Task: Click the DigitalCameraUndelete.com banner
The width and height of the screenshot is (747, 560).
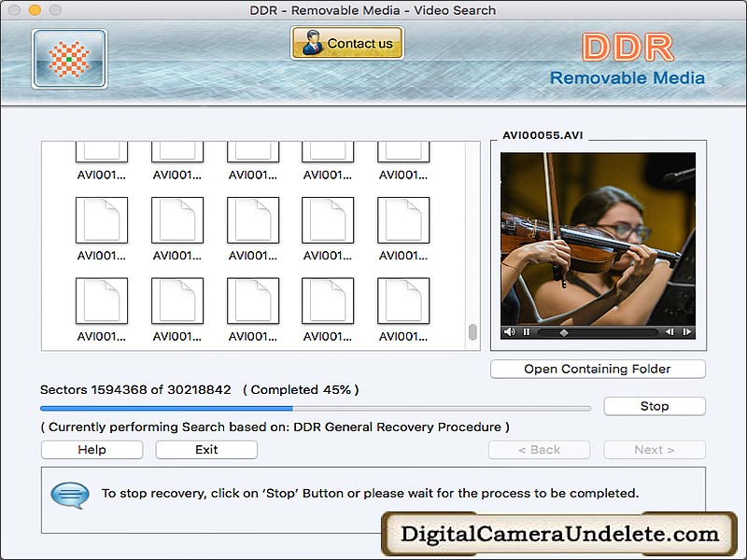Action: (x=560, y=534)
